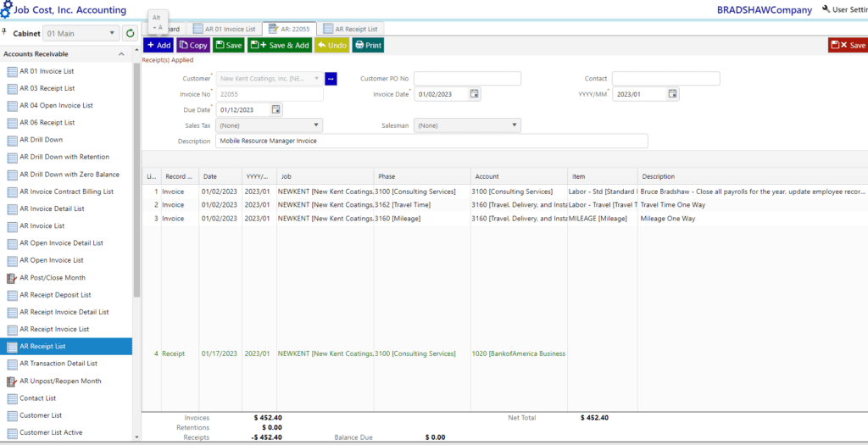Click the blue arrow button beside Customer
The image size is (868, 445).
pos(331,79)
